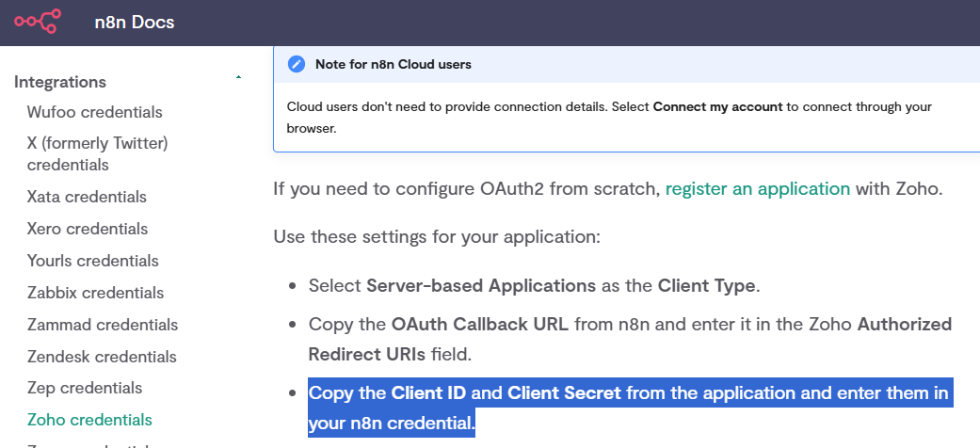
Task: Open Zammad credentials entry
Action: click(102, 325)
